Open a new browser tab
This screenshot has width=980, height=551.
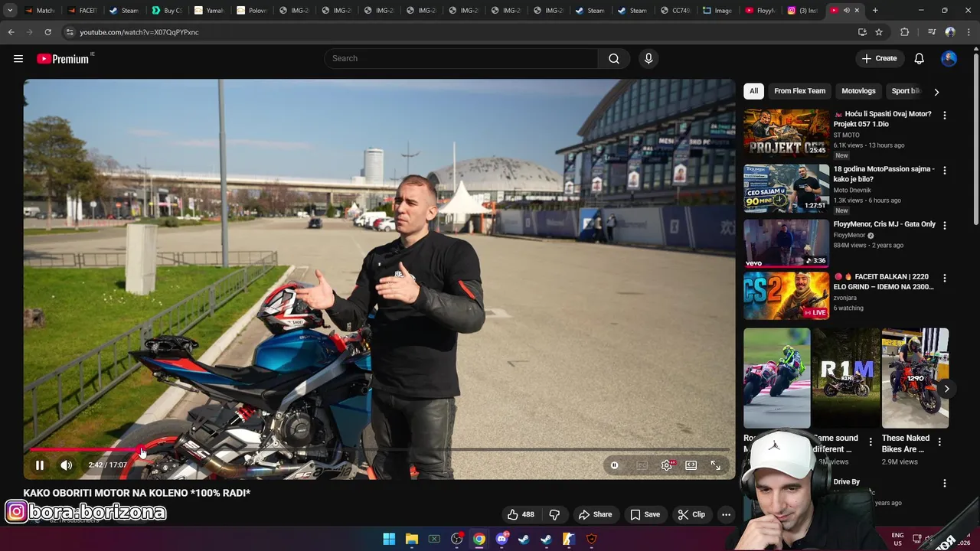[x=875, y=11]
